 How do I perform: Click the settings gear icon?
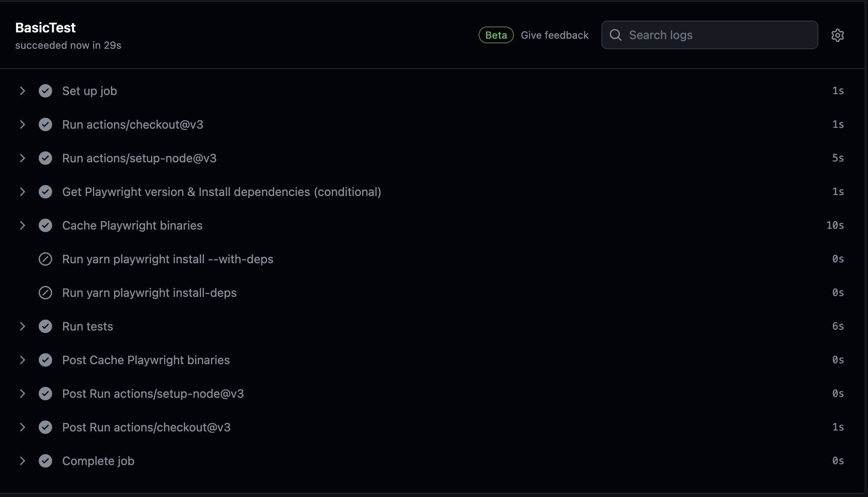click(x=838, y=35)
